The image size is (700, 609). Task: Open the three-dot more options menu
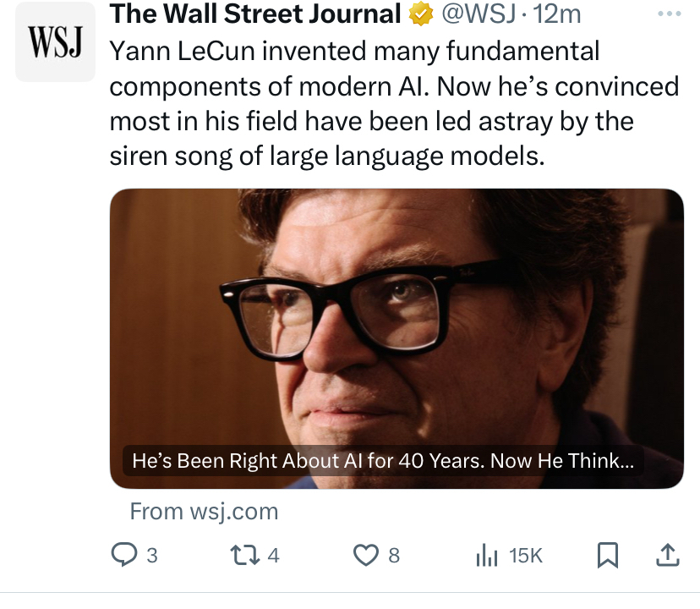click(x=668, y=14)
